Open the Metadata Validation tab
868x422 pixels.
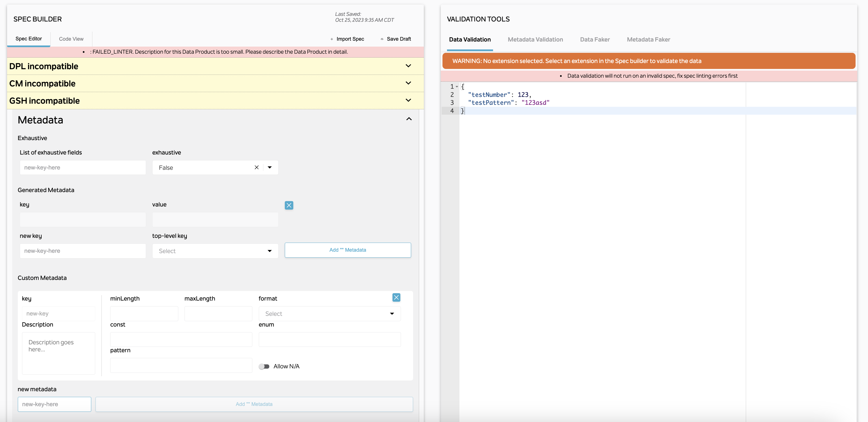click(x=535, y=40)
